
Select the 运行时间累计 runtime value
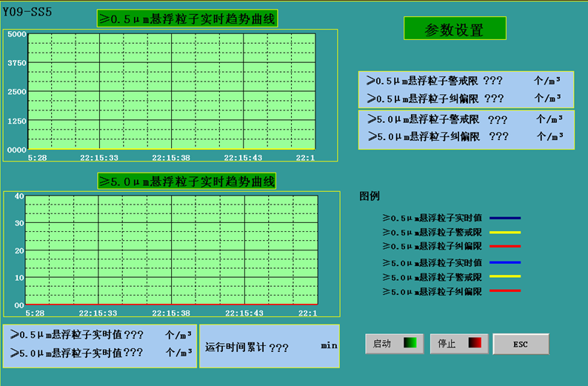pos(278,347)
